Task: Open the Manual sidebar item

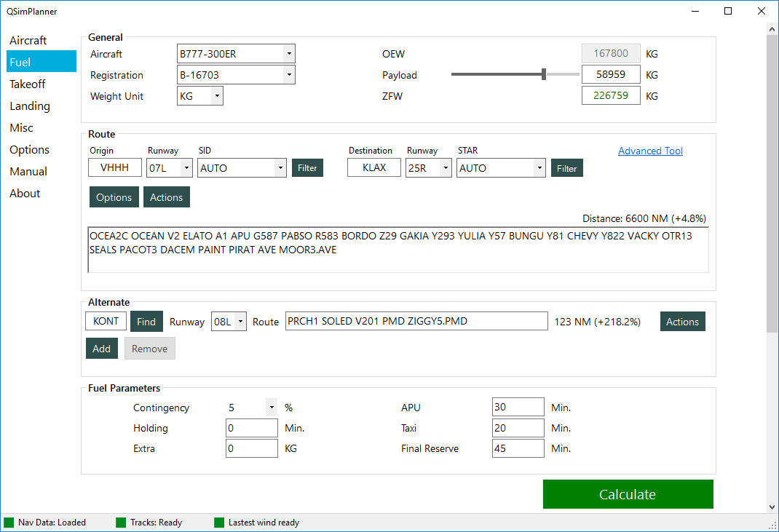Action: click(x=28, y=171)
